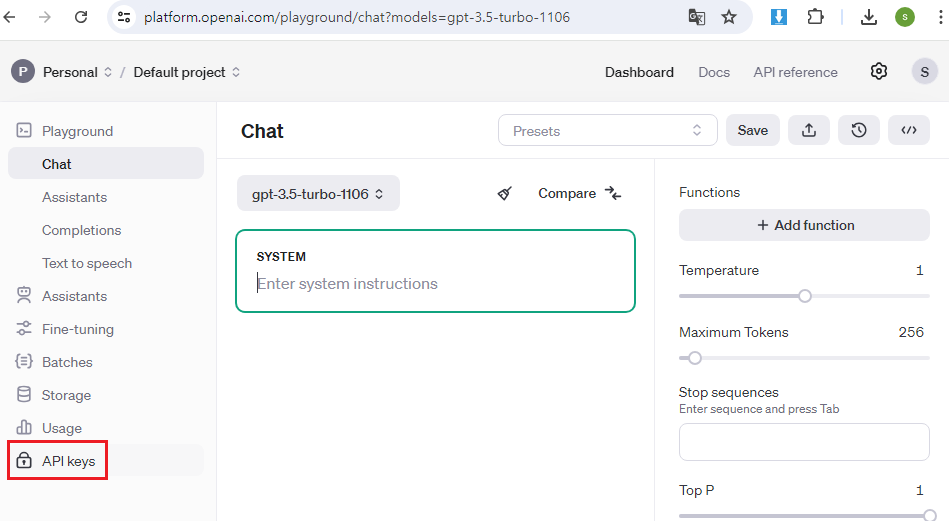The width and height of the screenshot is (949, 521).
Task: Click the browser address bar URL
Action: tap(357, 17)
